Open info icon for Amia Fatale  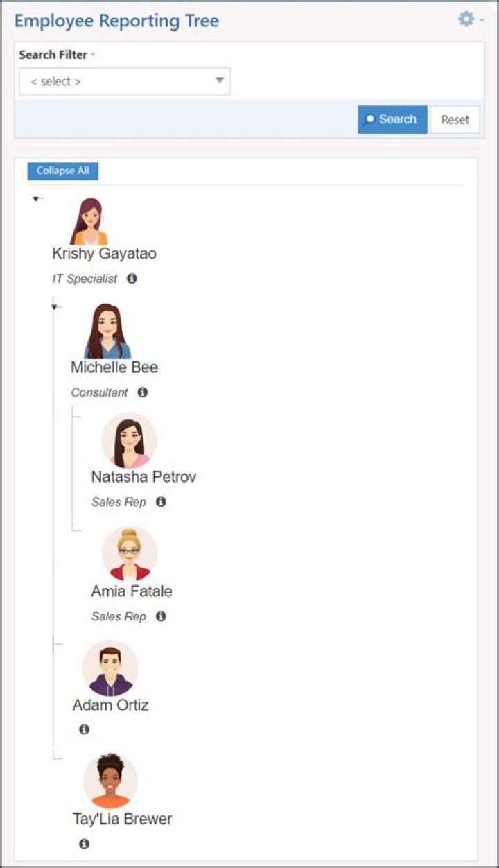(161, 616)
